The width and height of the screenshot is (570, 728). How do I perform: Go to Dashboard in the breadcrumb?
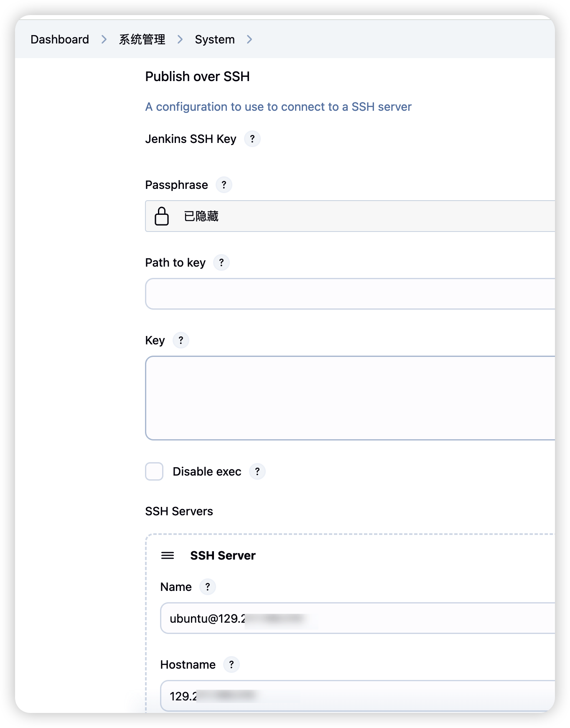[60, 39]
